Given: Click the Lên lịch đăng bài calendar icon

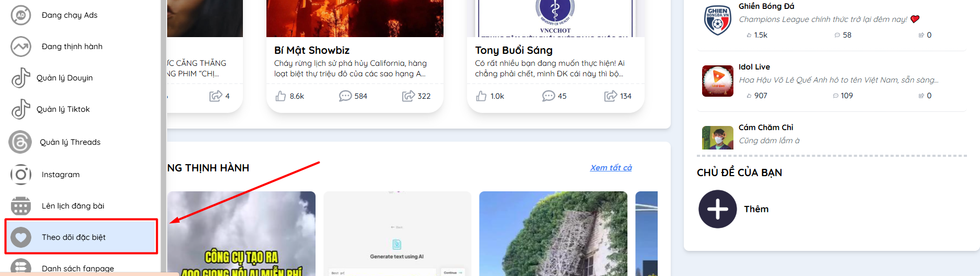Looking at the screenshot, I should (x=21, y=206).
